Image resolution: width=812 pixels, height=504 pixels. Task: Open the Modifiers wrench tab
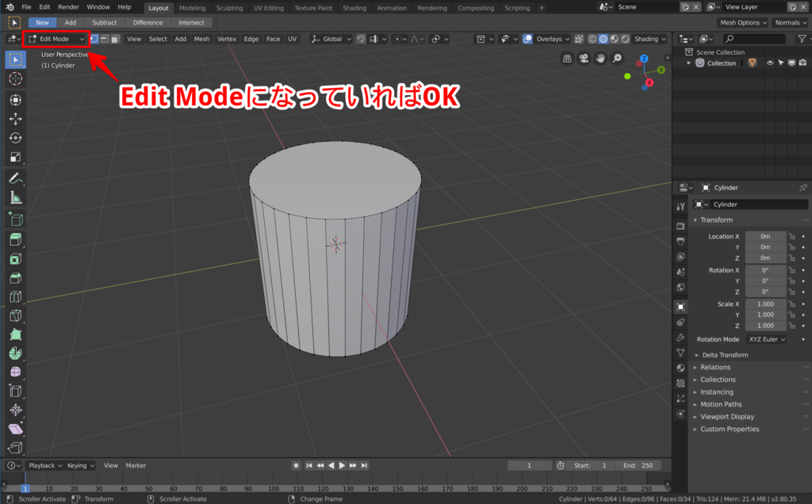coord(680,338)
